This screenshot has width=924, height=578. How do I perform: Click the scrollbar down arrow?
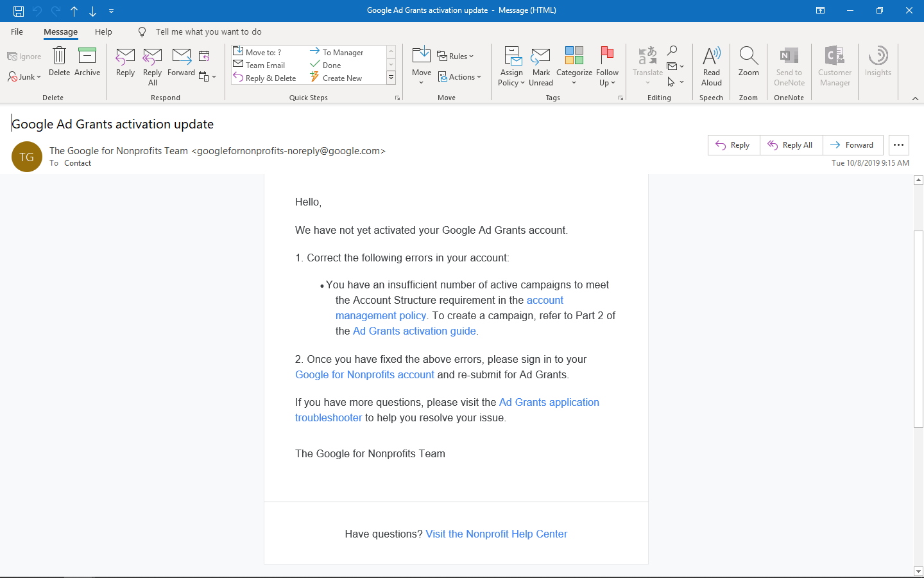[918, 571]
